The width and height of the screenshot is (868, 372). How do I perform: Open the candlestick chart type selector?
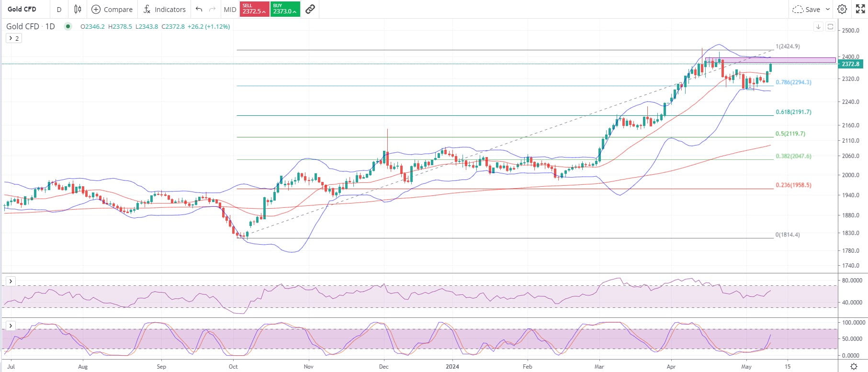point(78,9)
